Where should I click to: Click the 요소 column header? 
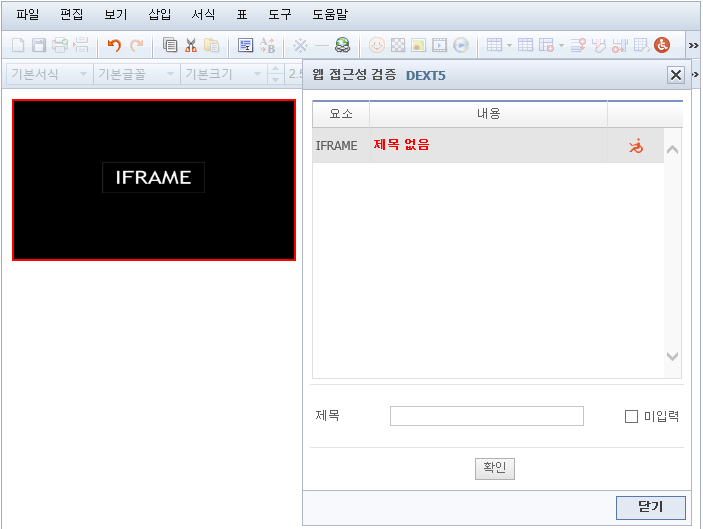click(x=341, y=114)
